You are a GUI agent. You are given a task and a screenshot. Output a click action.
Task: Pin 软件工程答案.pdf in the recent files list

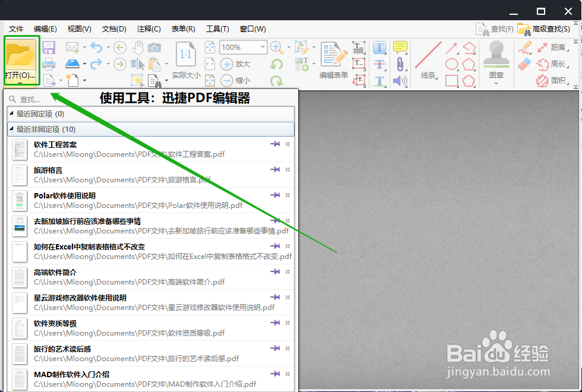275,144
